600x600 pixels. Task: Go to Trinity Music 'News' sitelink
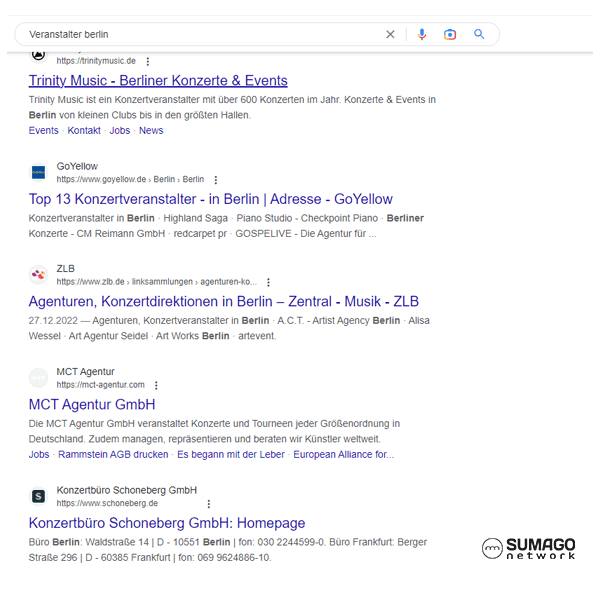151,130
